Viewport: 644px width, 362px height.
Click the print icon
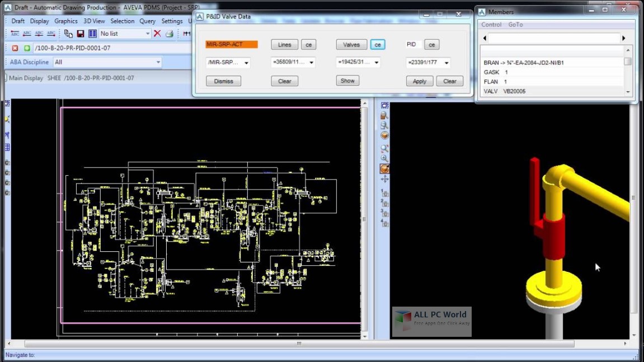(x=170, y=34)
